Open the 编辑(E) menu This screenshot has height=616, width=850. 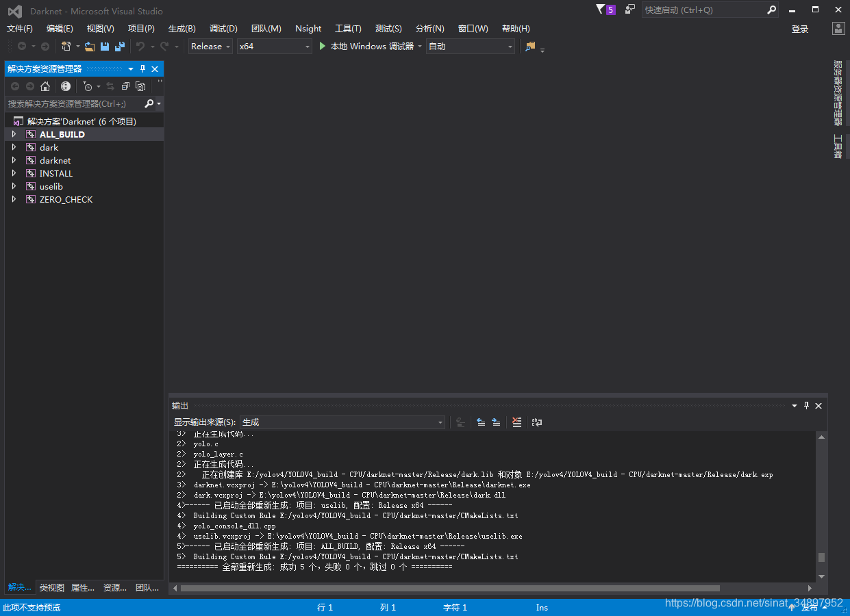coord(60,29)
